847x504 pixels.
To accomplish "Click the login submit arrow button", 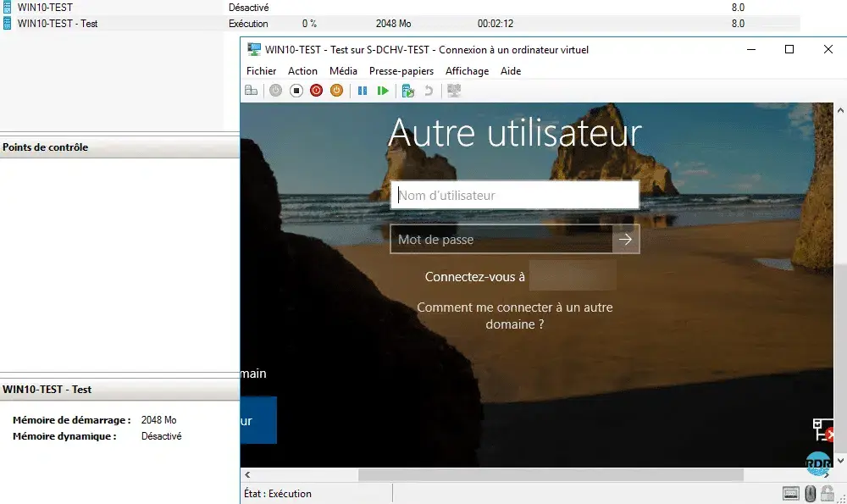I will pyautogui.click(x=626, y=239).
